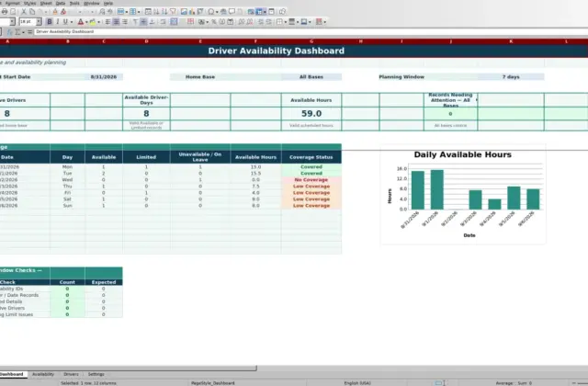Click the Define Print Area icon
The width and height of the screenshot is (588, 386).
251,12
